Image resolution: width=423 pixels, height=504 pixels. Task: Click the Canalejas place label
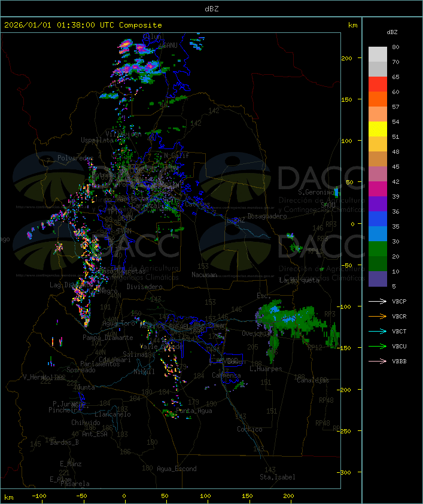coord(313,380)
